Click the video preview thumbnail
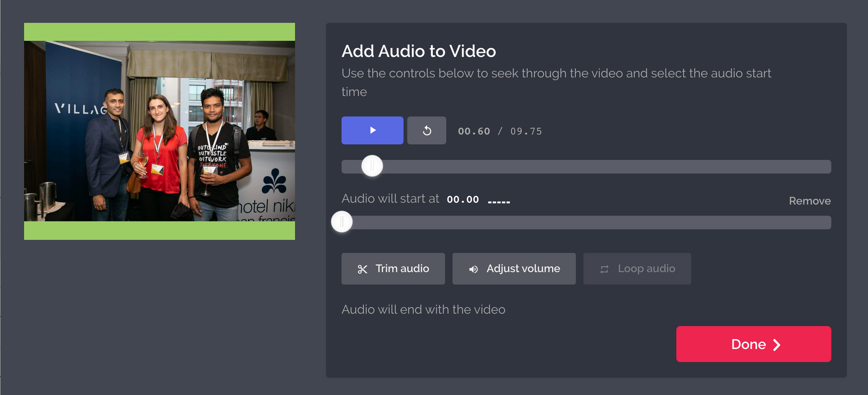Viewport: 868px width, 395px height. [159, 131]
